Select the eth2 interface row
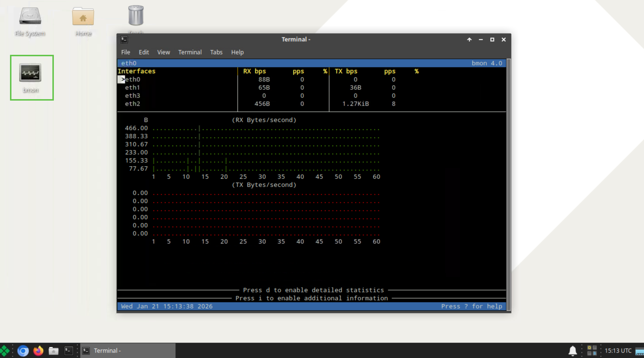Viewport: 644px width, 358px height. (x=132, y=104)
